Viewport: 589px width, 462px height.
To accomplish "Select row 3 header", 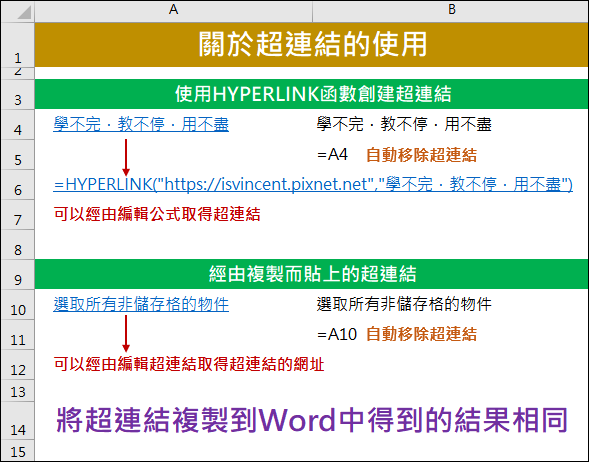I will click(x=18, y=94).
